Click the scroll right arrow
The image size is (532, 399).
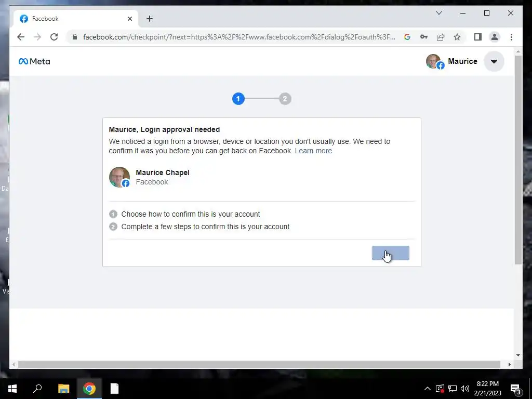509,364
